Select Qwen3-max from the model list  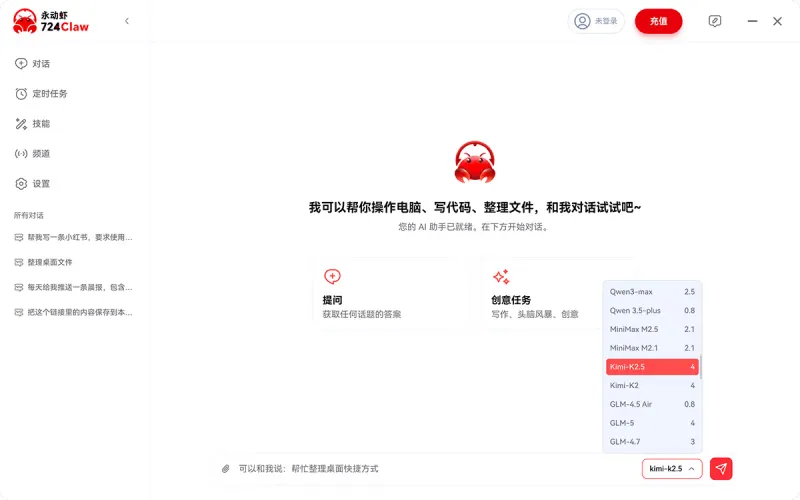652,292
